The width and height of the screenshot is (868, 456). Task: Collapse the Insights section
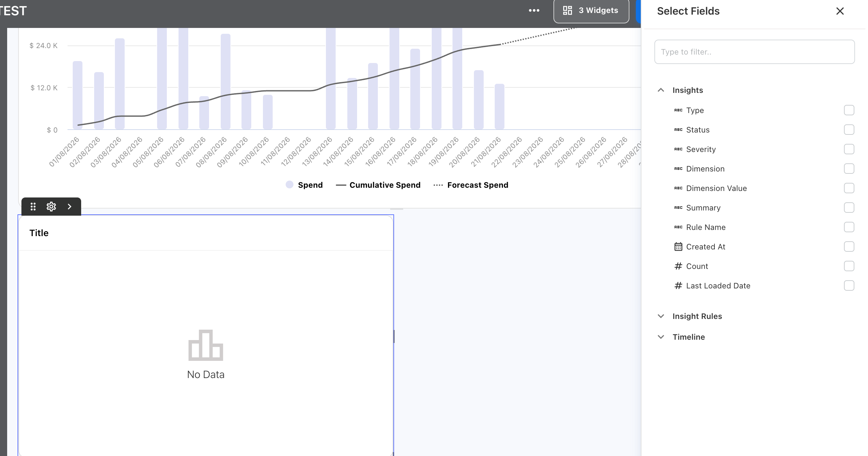(x=661, y=90)
